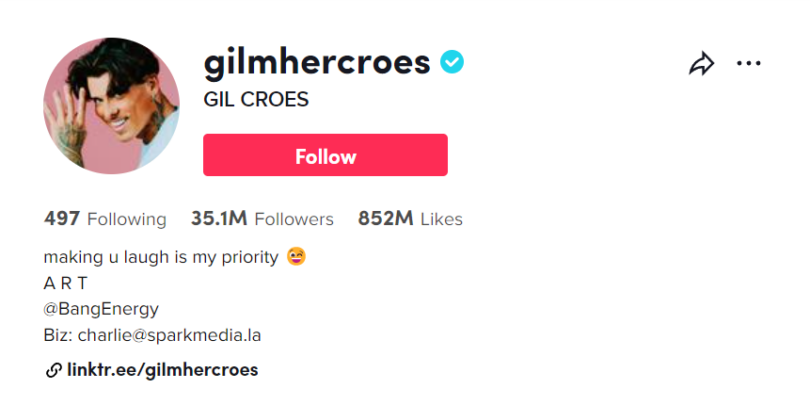This screenshot has height=405, width=810.
Task: Click the winking emoji in bio
Action: point(297,256)
